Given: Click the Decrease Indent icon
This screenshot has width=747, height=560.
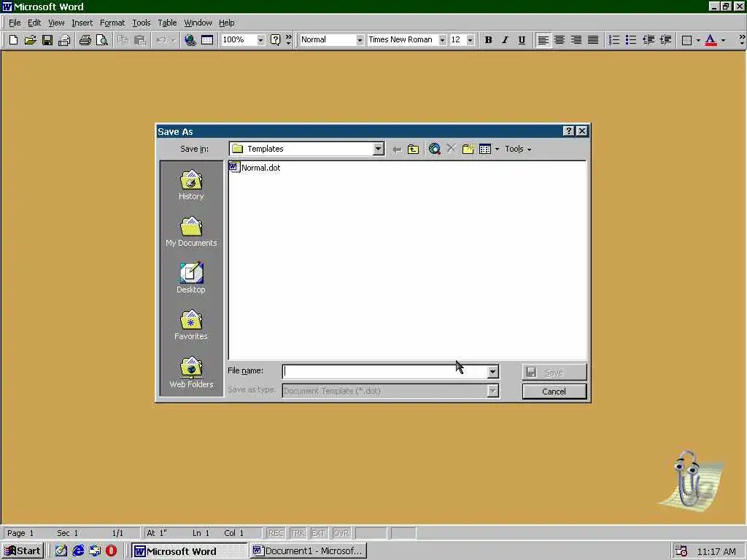Looking at the screenshot, I should pyautogui.click(x=649, y=40).
